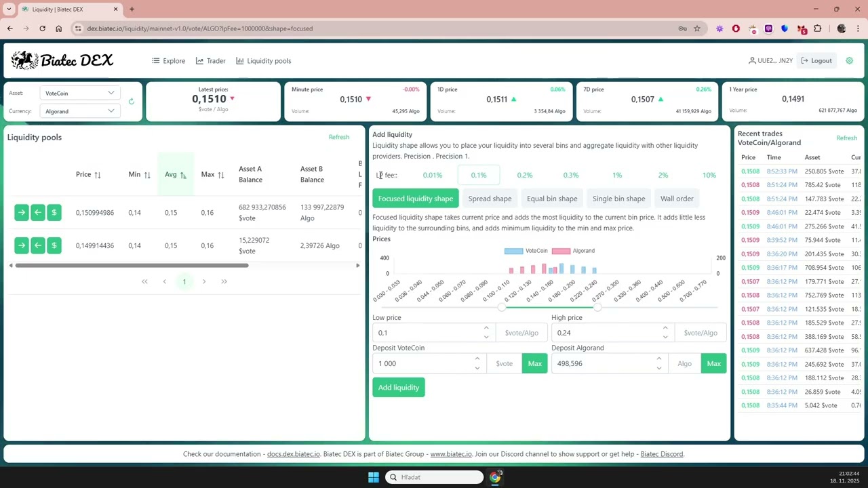Open the docs.dex.biatec.io documentation link

click(x=294, y=454)
